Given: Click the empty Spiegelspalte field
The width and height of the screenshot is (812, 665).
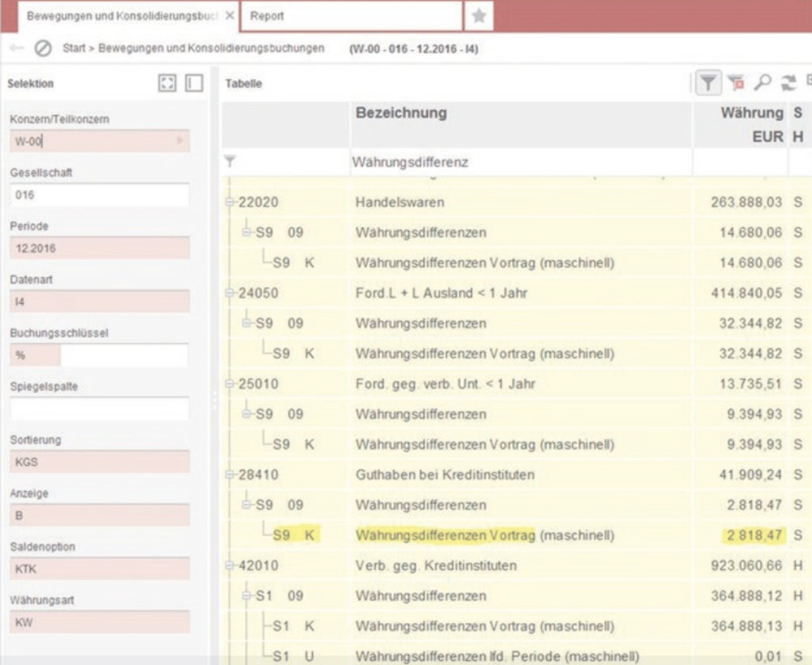Looking at the screenshot, I should [x=99, y=408].
